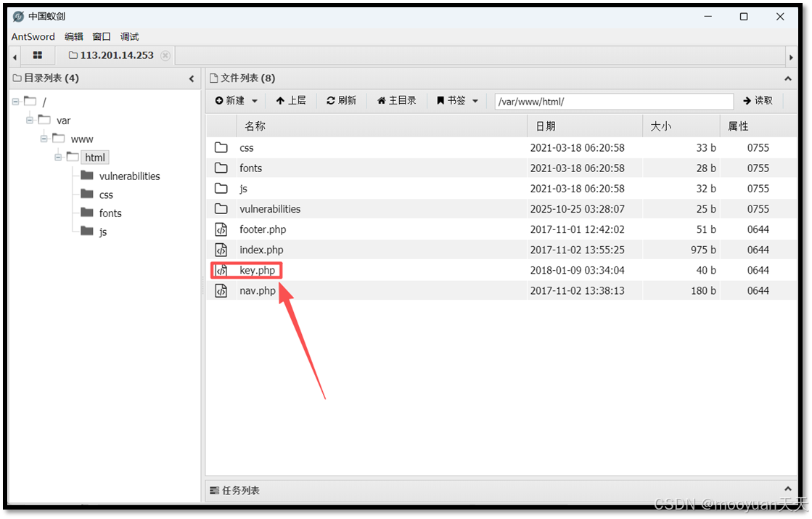Collapse the var tree node
Screen dimensions: 812x519
tap(30, 120)
